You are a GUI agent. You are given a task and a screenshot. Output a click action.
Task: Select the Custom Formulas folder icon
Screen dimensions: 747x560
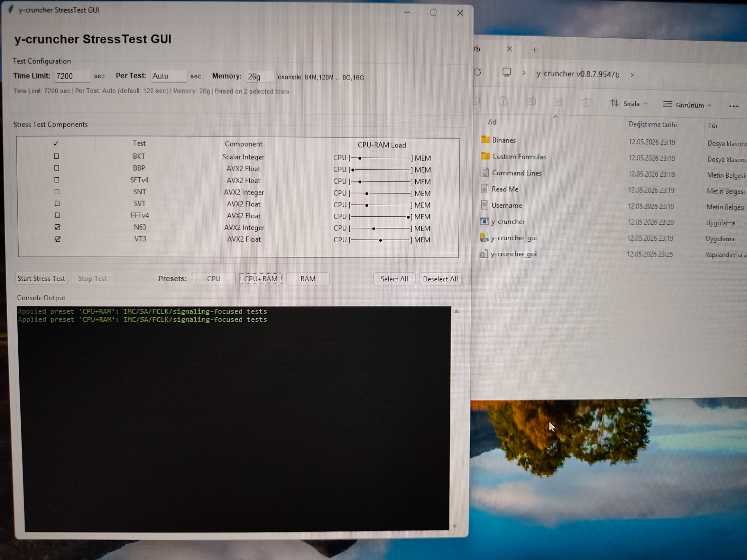pos(485,156)
